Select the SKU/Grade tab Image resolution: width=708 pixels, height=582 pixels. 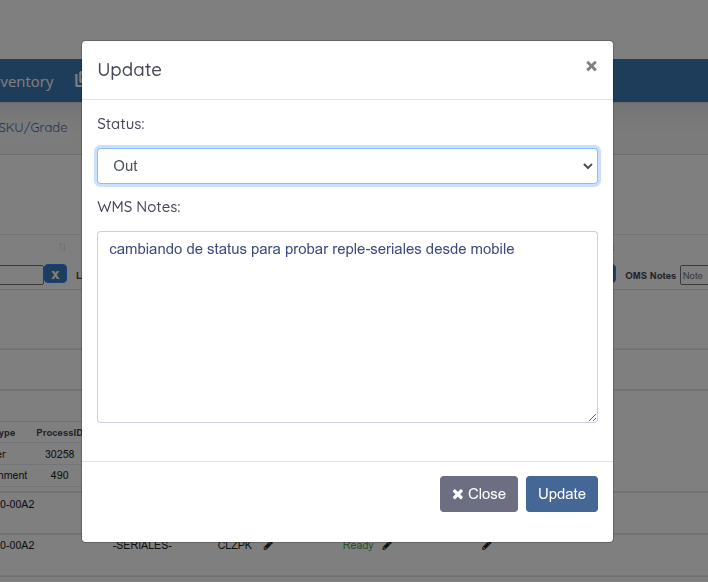[33, 128]
